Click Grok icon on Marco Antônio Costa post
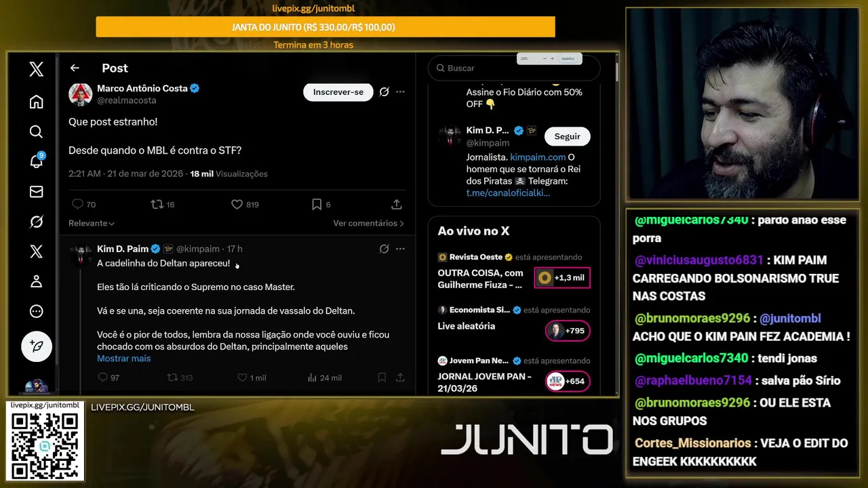 click(x=384, y=91)
